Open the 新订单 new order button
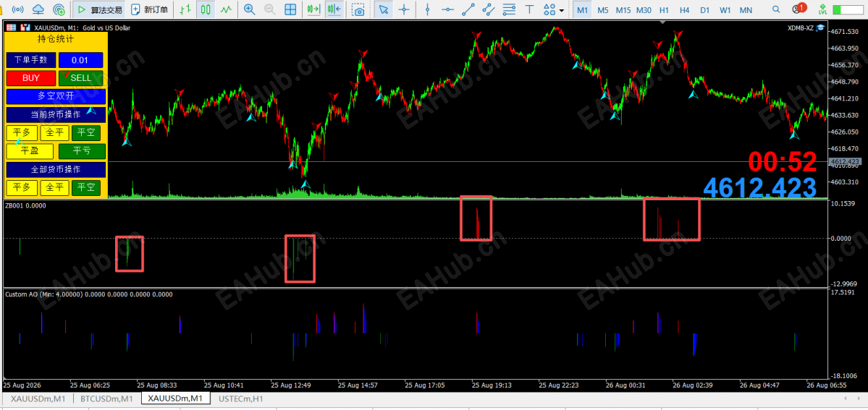868x410 pixels. pyautogui.click(x=150, y=9)
